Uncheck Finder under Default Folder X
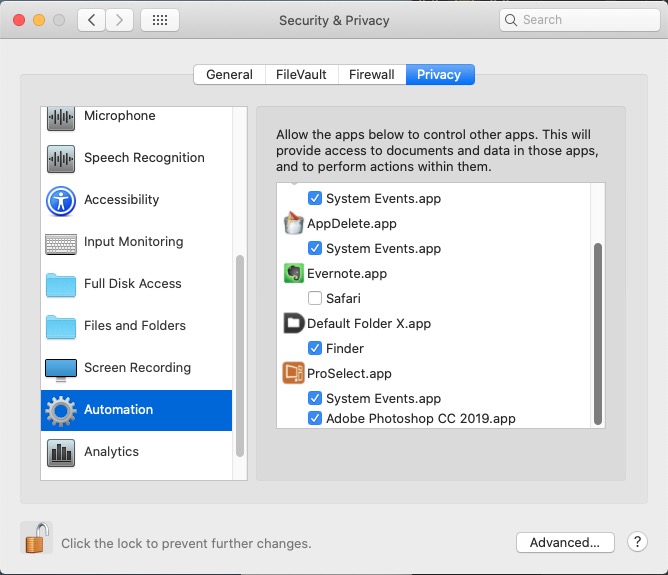Screen dimensions: 668x575 315,348
